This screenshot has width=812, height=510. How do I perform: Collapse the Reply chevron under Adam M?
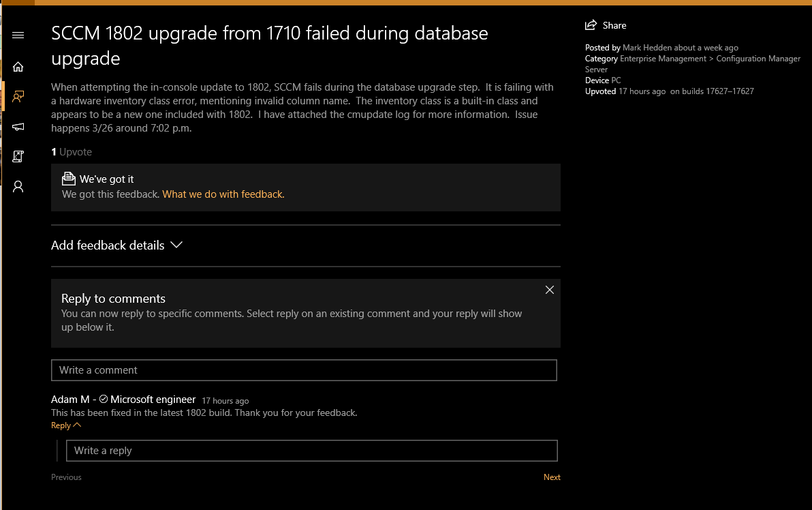[77, 425]
